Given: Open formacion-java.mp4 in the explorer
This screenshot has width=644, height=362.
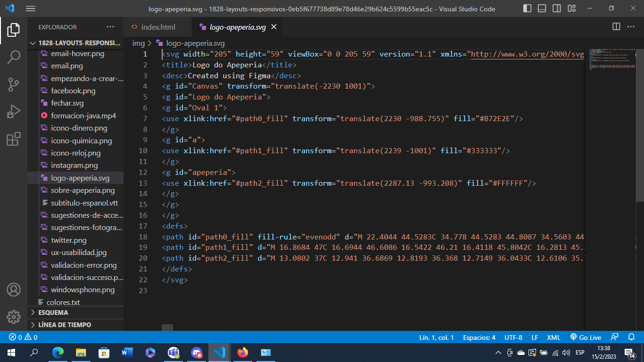Looking at the screenshot, I should (83, 115).
